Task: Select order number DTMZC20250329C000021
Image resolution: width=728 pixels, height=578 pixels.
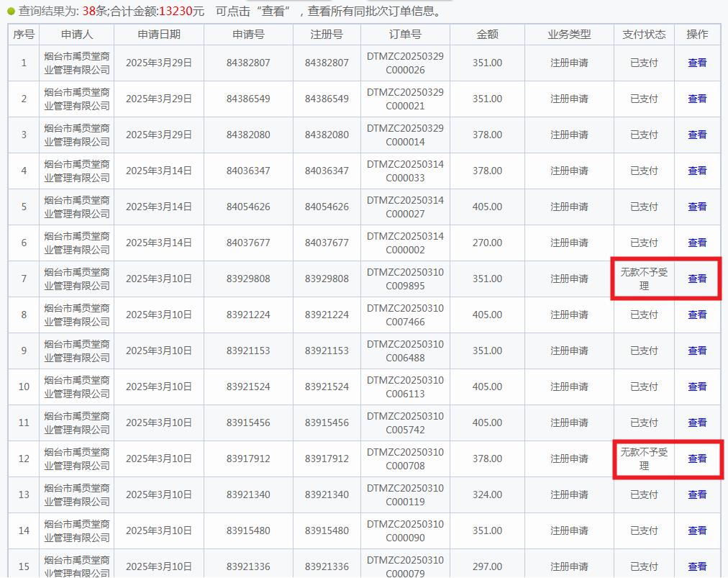Action: pyautogui.click(x=405, y=99)
